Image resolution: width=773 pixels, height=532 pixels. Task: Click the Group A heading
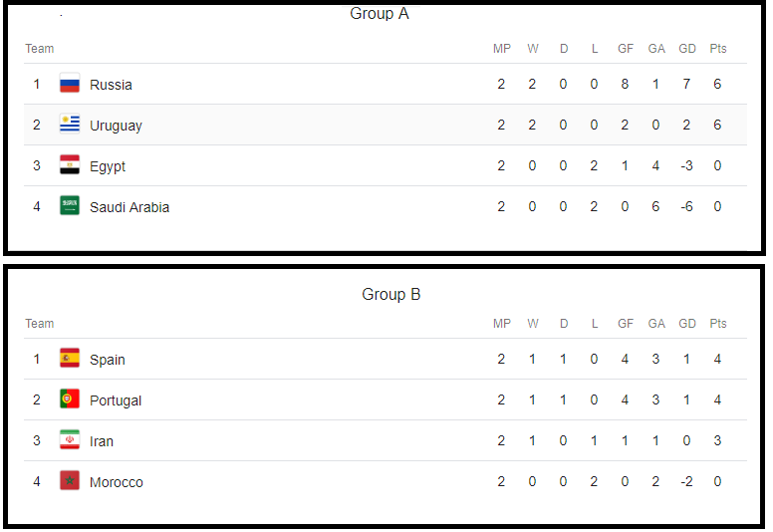click(x=380, y=13)
